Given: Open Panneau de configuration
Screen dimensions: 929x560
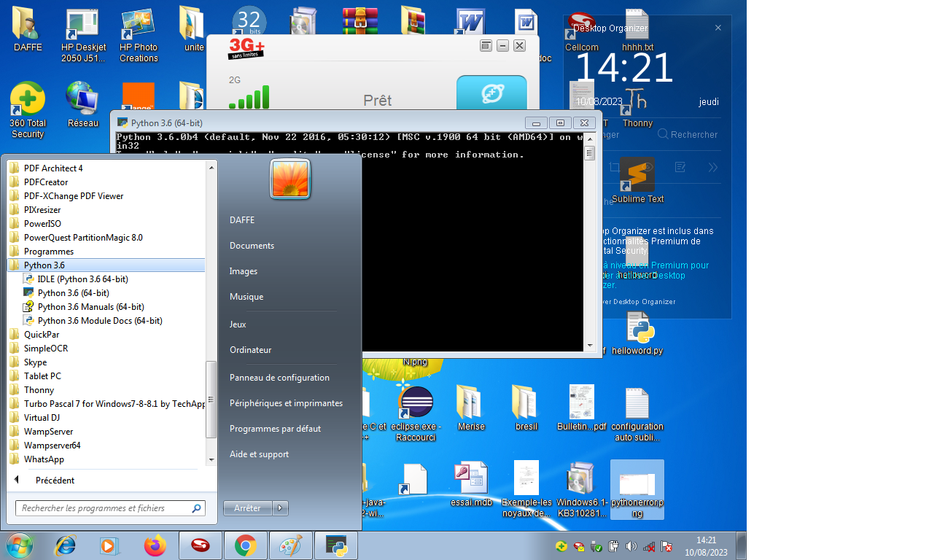Looking at the screenshot, I should pos(279,378).
